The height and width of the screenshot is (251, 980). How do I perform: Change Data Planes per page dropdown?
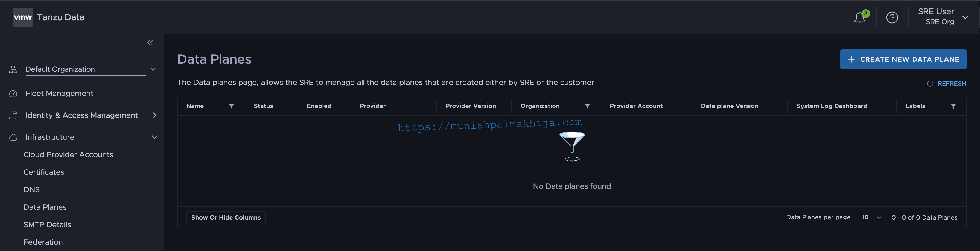coord(871,218)
